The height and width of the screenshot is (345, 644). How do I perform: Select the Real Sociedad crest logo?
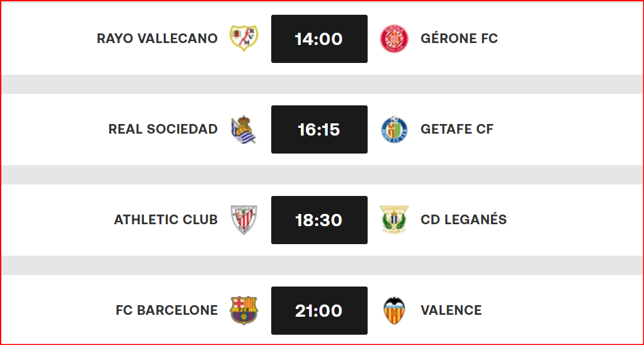point(244,129)
